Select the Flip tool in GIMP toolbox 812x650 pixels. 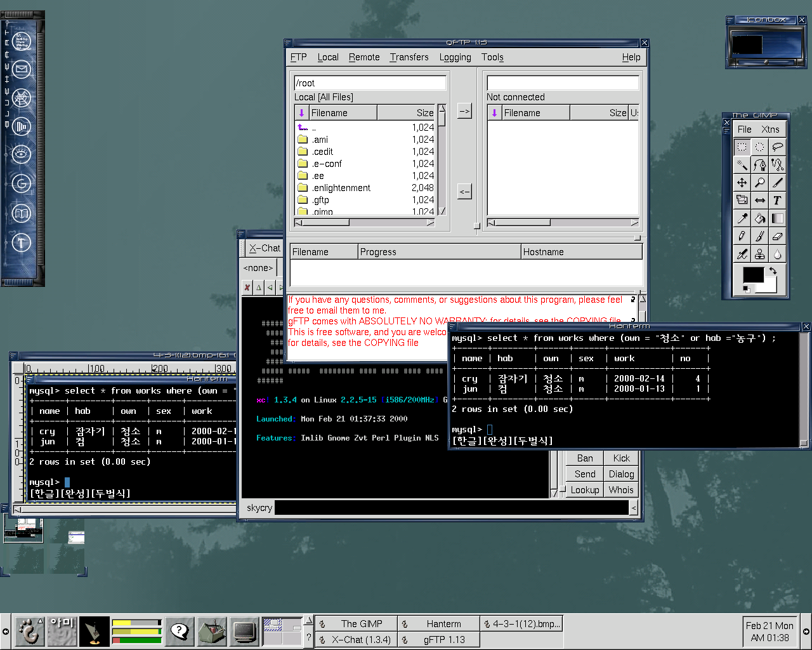pos(759,200)
